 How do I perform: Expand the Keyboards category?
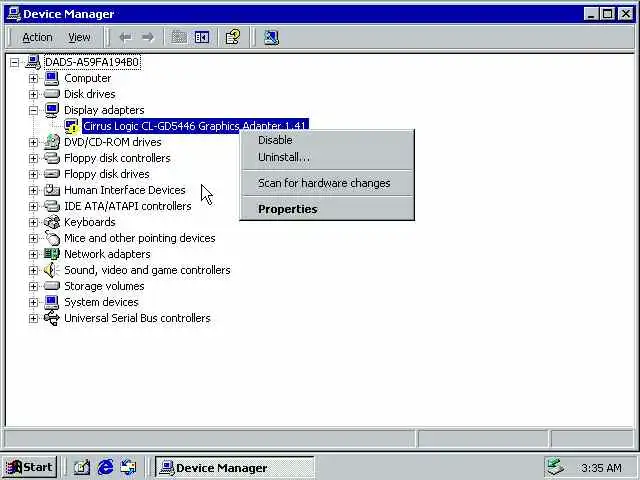point(33,222)
